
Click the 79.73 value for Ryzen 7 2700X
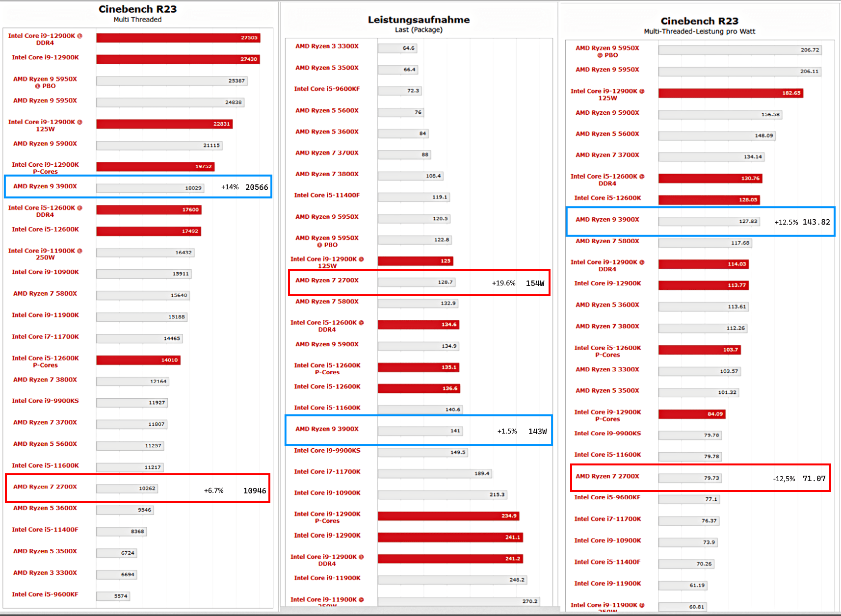click(x=711, y=478)
